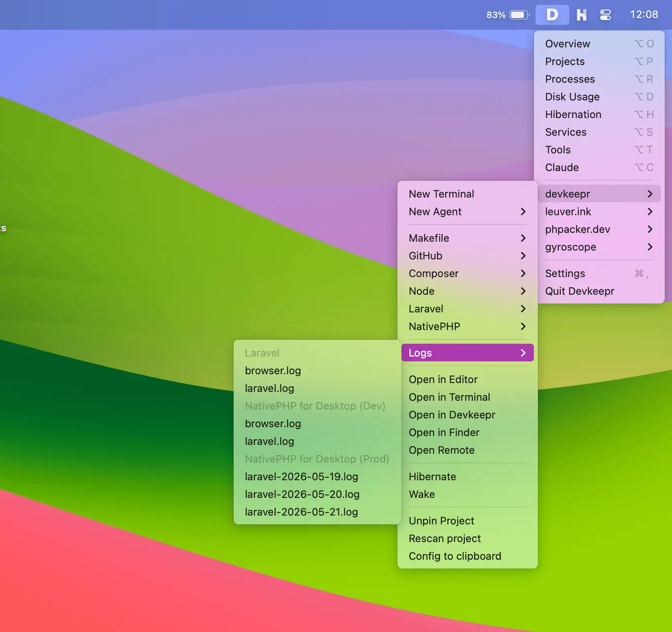Open the Overview menu item

point(599,44)
